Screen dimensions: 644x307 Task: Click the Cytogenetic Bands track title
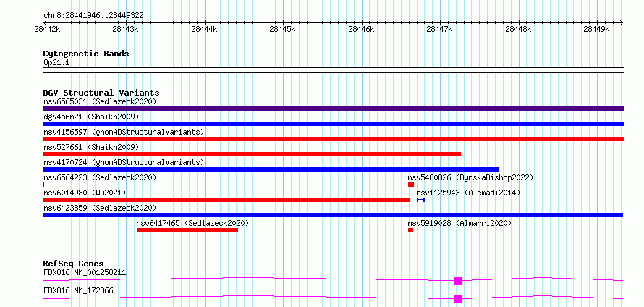(x=86, y=54)
